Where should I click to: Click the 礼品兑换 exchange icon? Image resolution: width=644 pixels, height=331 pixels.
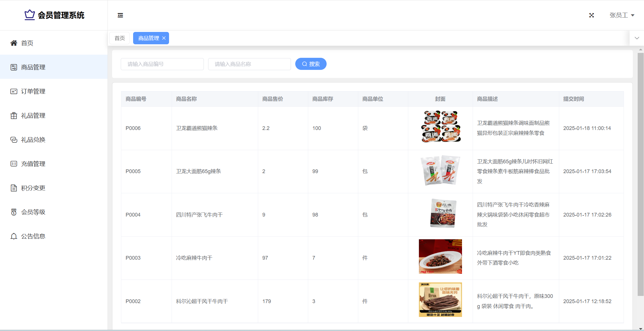[14, 140]
